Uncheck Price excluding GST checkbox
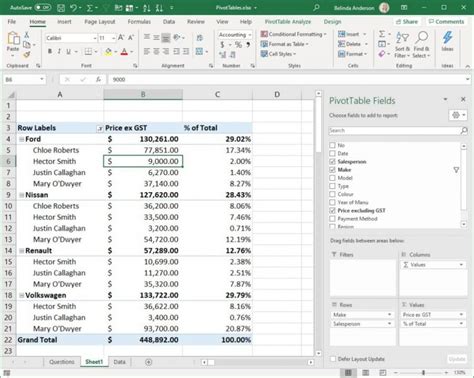This screenshot has width=474, height=378. [x=332, y=210]
